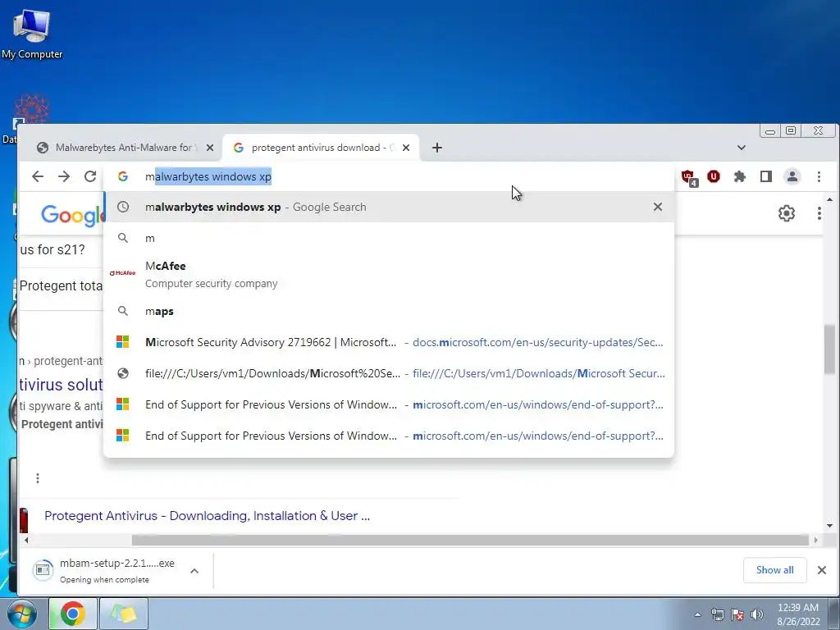Show hidden system tray icons

(x=697, y=614)
